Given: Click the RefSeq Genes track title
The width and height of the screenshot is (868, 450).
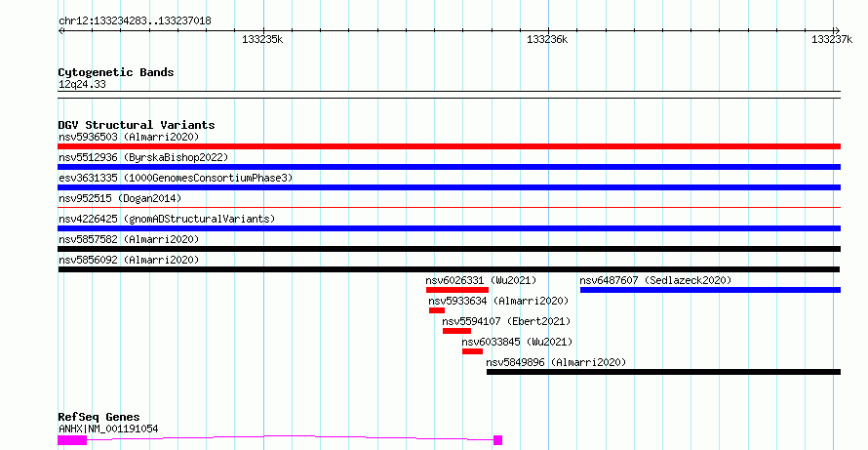Looking at the screenshot, I should [99, 418].
